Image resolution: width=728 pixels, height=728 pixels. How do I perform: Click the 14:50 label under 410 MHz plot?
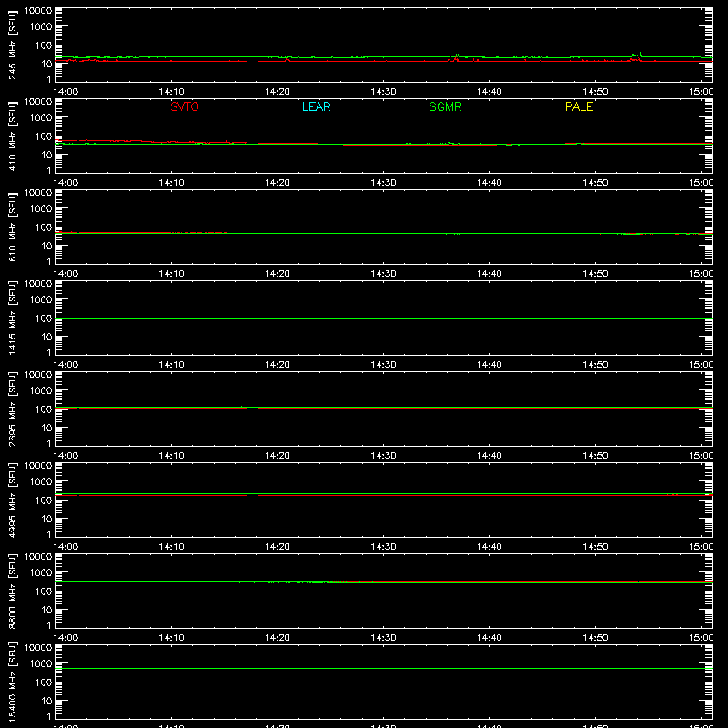point(595,183)
